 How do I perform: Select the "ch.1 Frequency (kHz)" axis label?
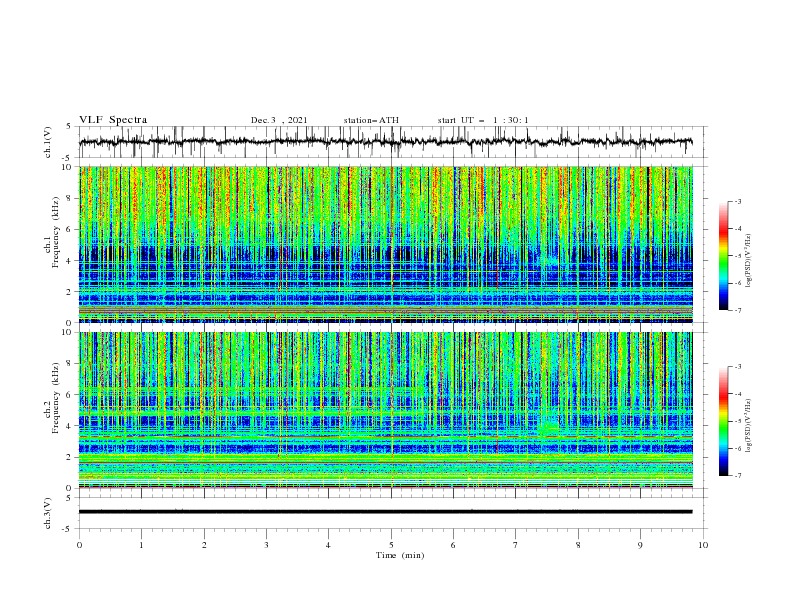click(52, 232)
